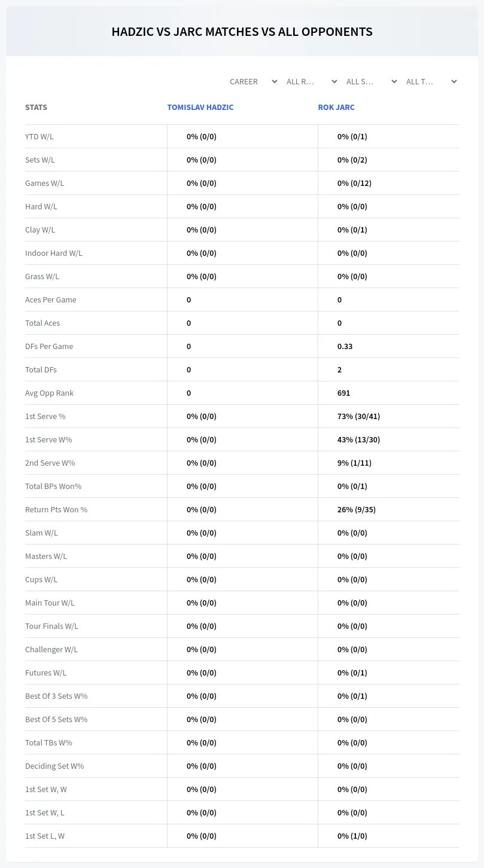Click the STATS column header

point(36,108)
